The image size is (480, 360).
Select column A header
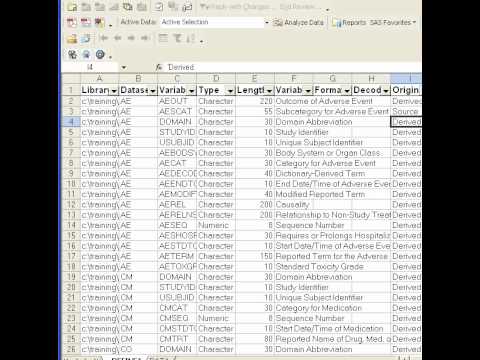(x=99, y=79)
